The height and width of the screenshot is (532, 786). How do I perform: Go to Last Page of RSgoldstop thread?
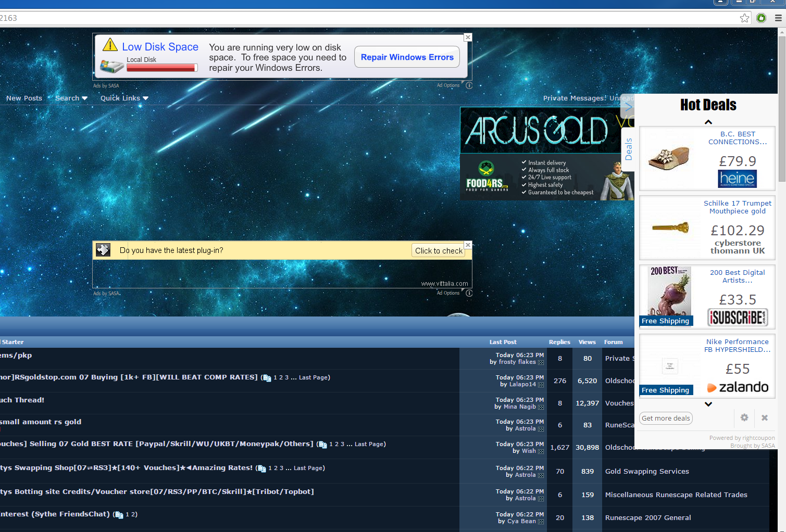(x=313, y=378)
